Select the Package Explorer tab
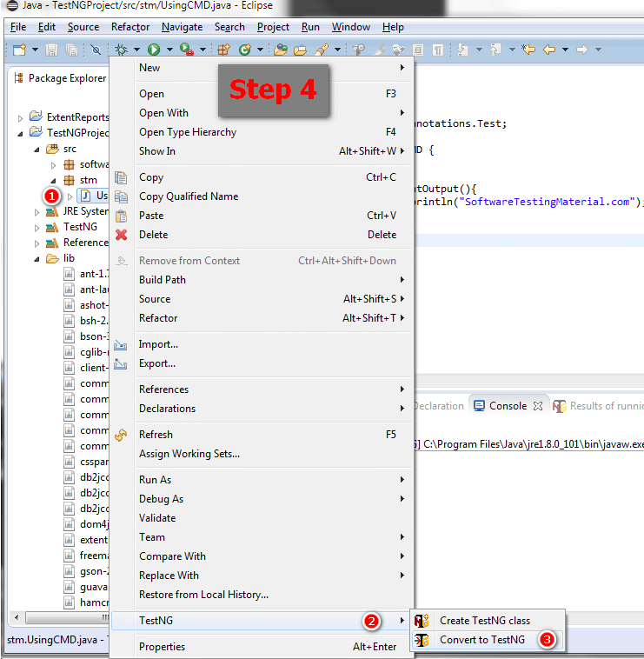644x659 pixels. point(61,78)
